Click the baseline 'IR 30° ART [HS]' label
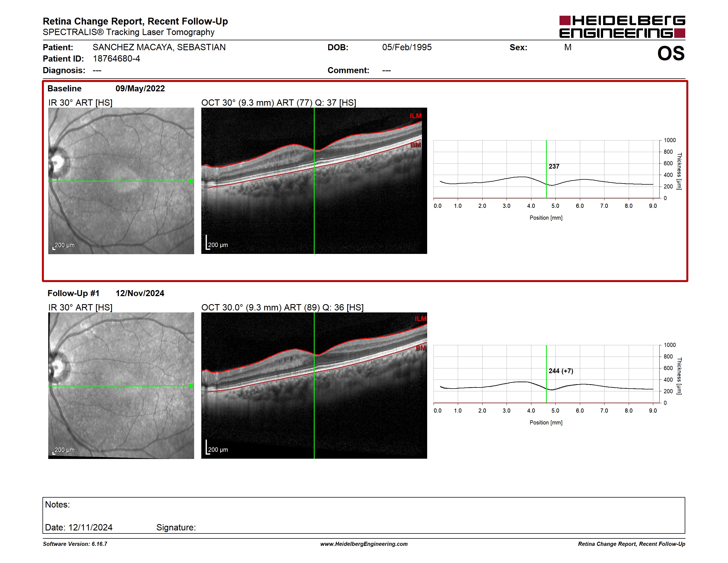 pos(80,103)
